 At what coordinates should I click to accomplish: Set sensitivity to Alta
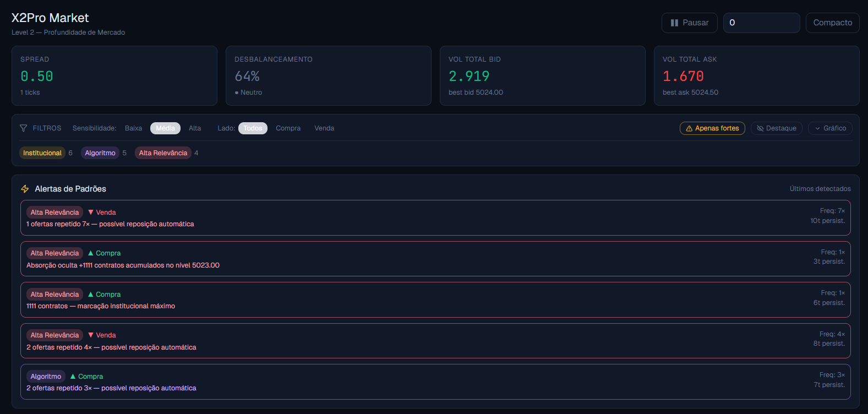point(195,128)
